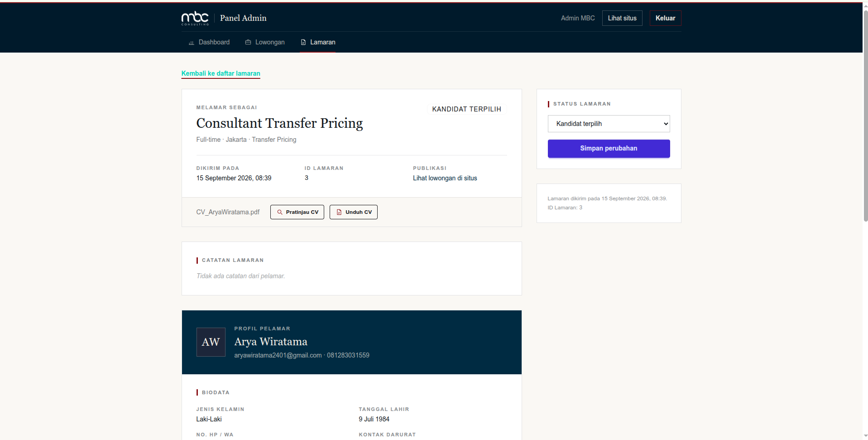Click the Dashboard chart icon
The width and height of the screenshot is (868, 440).
pyautogui.click(x=192, y=43)
